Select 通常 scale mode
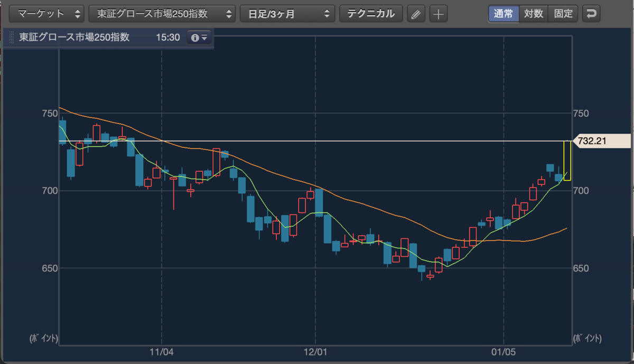This screenshot has height=364, width=634. (x=504, y=14)
